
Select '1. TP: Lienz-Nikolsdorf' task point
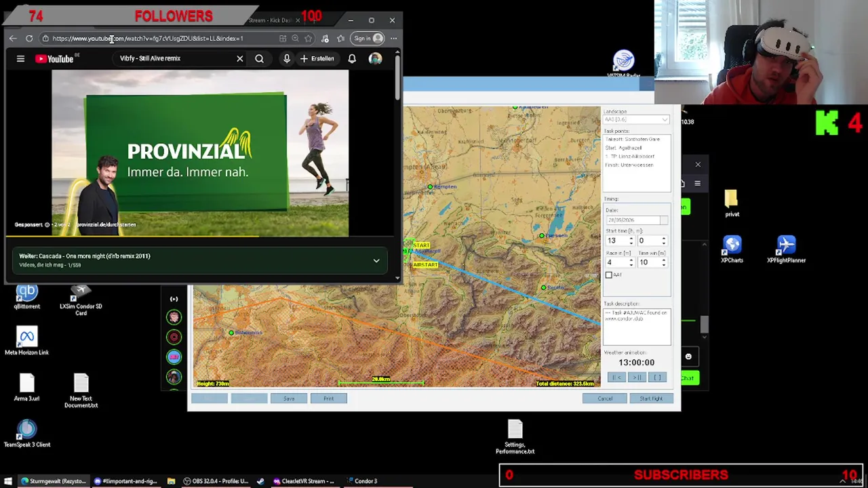pyautogui.click(x=630, y=157)
